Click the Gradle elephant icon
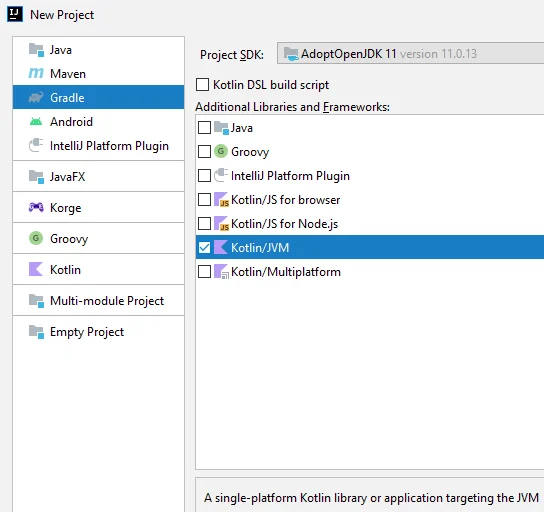Screen dimensions: 544x512 pyautogui.click(x=36, y=97)
